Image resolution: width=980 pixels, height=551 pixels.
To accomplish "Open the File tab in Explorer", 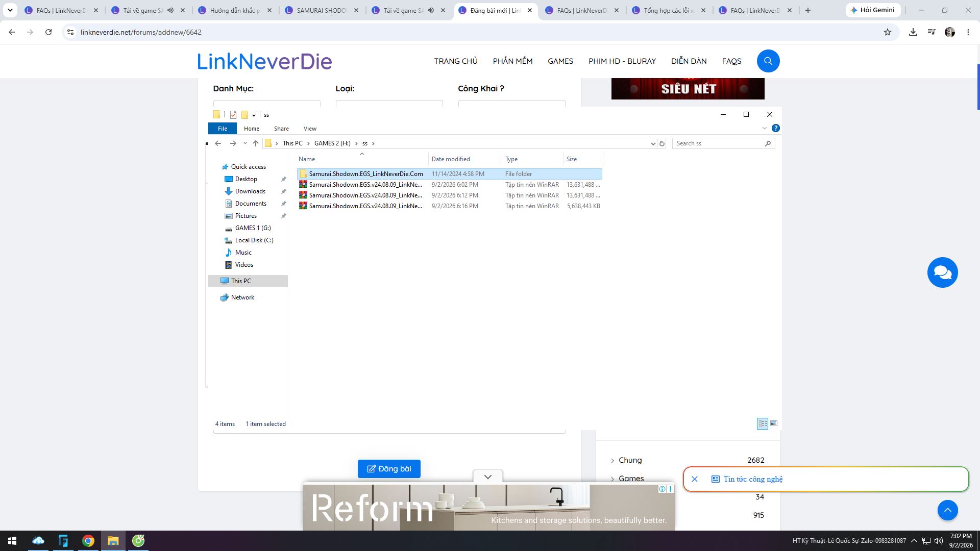I will click(x=223, y=129).
